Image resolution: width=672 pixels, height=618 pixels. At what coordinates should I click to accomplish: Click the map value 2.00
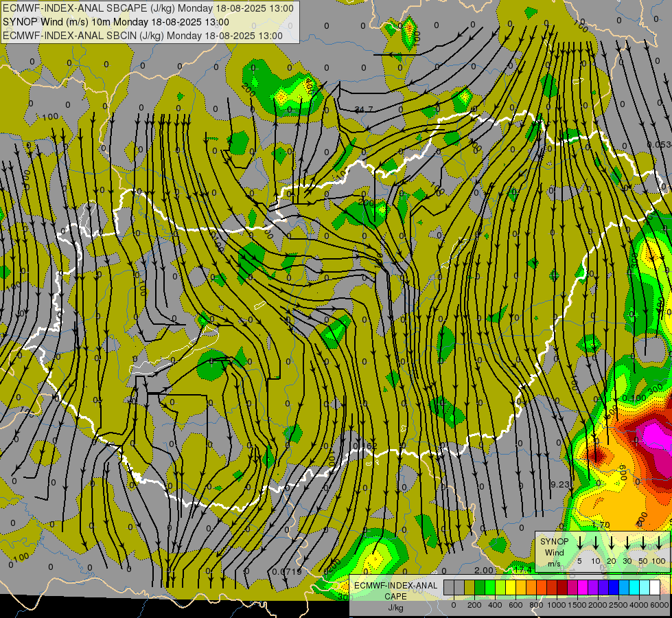(x=484, y=570)
